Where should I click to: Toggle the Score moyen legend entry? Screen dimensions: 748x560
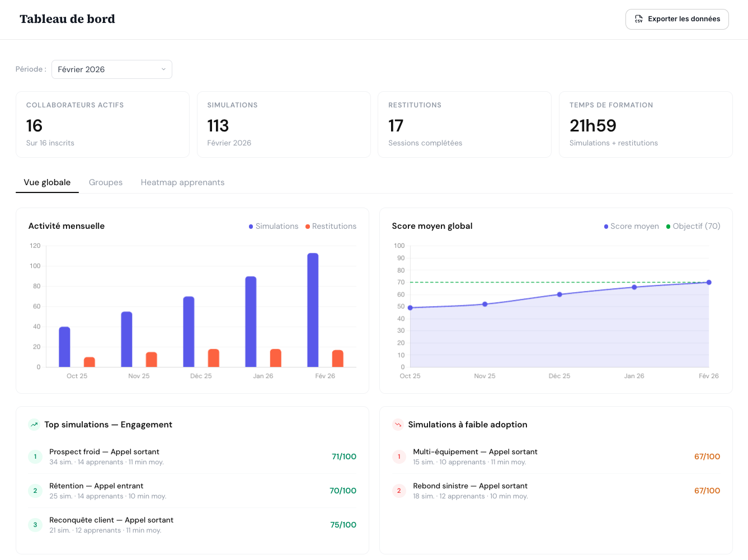pos(631,226)
